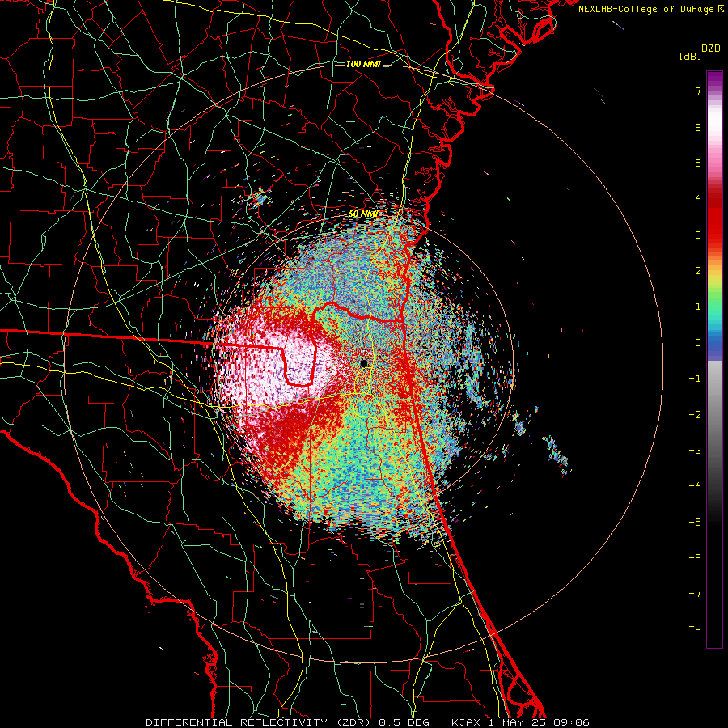Click the -4 value on color scale
The width and height of the screenshot is (728, 728).
695,486
